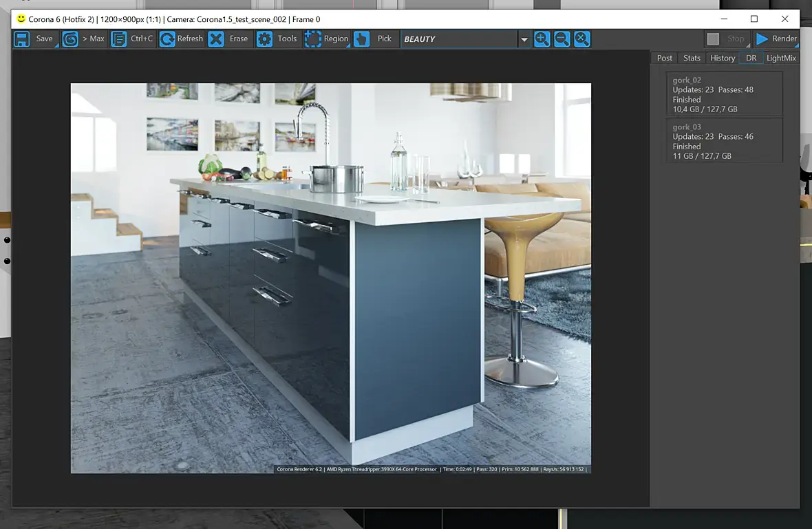The height and width of the screenshot is (529, 812).
Task: Zoom in with the plus magnifier
Action: 542,39
